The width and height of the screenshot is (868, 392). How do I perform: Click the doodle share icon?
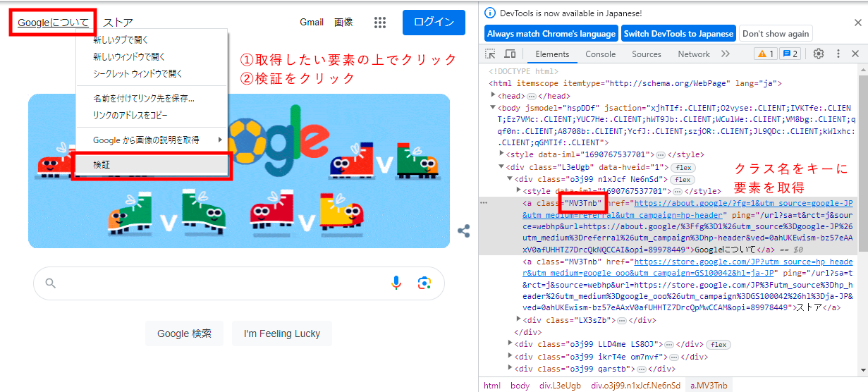[x=464, y=231]
